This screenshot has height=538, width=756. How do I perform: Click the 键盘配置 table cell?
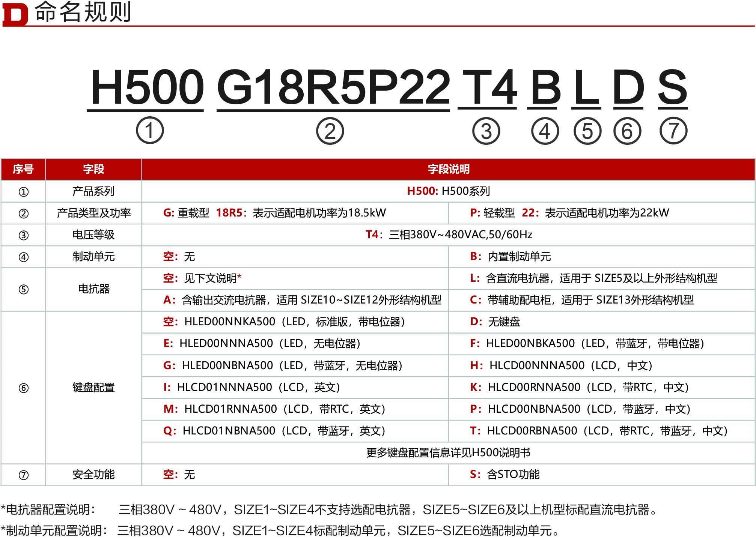pyautogui.click(x=93, y=388)
